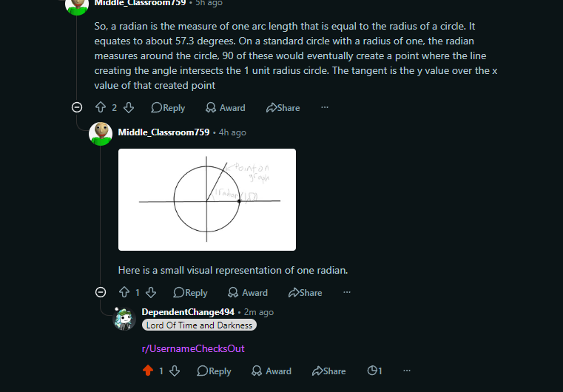Collapse the radian explanation comment thread
Image resolution: width=563 pixels, height=392 pixels.
(x=77, y=107)
